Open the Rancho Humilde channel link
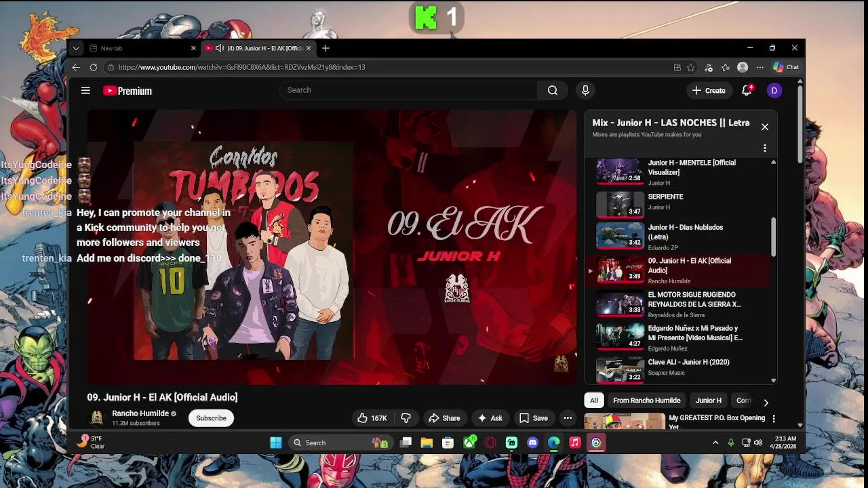Viewport: 868px width, 488px height. pos(140,413)
